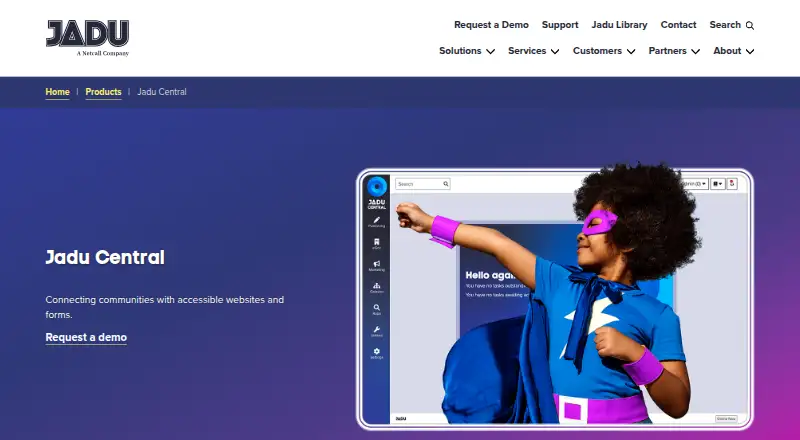This screenshot has height=440, width=800.
Task: Click the Search magnifier icon in the header
Action: tap(749, 26)
